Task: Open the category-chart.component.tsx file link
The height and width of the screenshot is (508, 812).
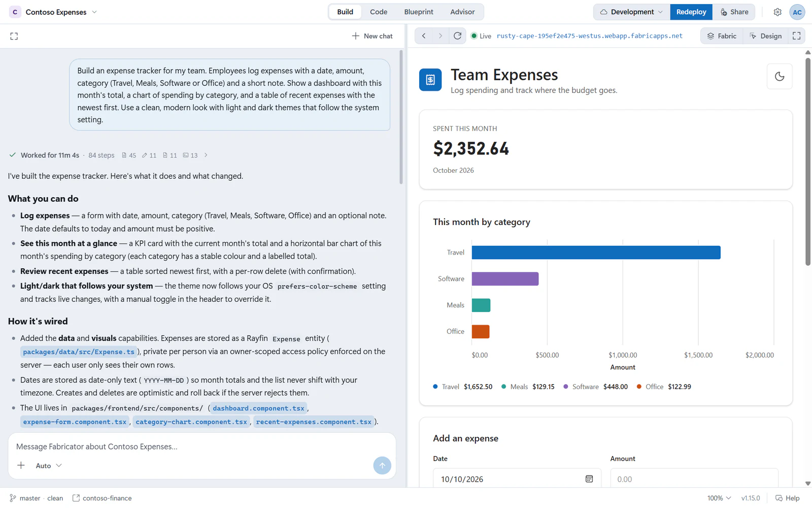Action: tap(191, 422)
